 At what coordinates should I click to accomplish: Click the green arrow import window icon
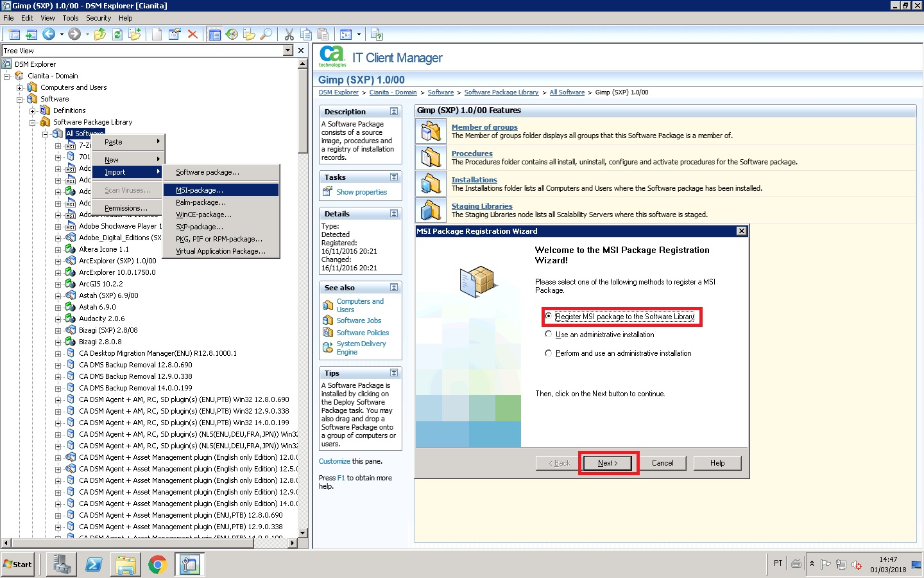click(31, 34)
